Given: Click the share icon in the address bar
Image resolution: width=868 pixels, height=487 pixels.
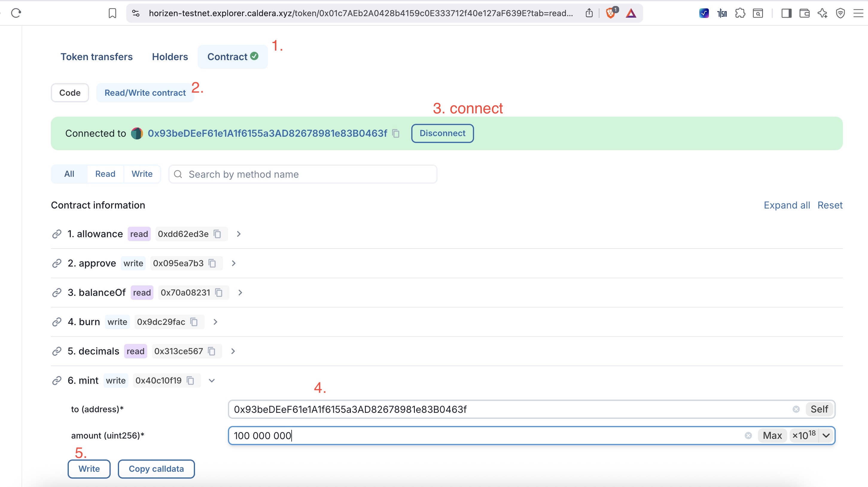Looking at the screenshot, I should (x=589, y=13).
